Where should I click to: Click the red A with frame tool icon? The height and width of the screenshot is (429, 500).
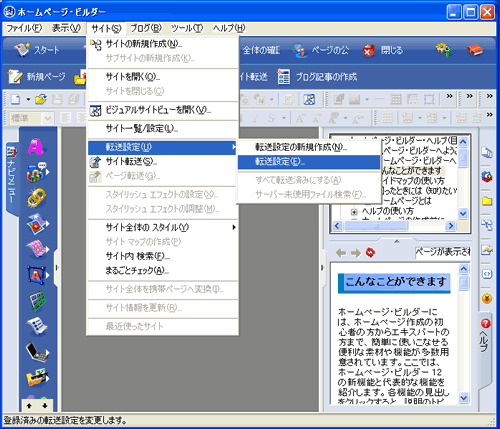pyautogui.click(x=37, y=275)
